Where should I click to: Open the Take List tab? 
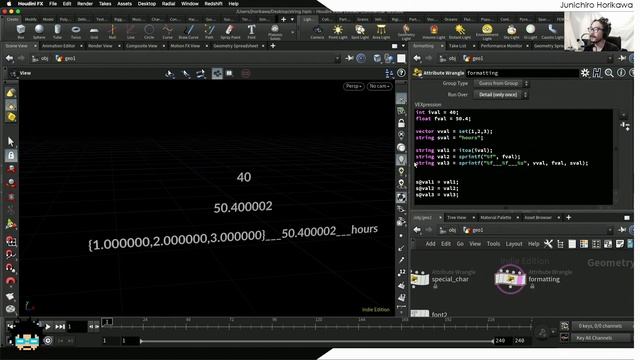click(x=457, y=46)
